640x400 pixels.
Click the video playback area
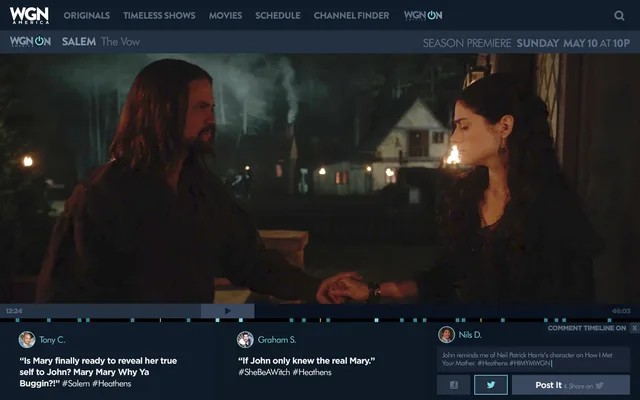point(320,178)
